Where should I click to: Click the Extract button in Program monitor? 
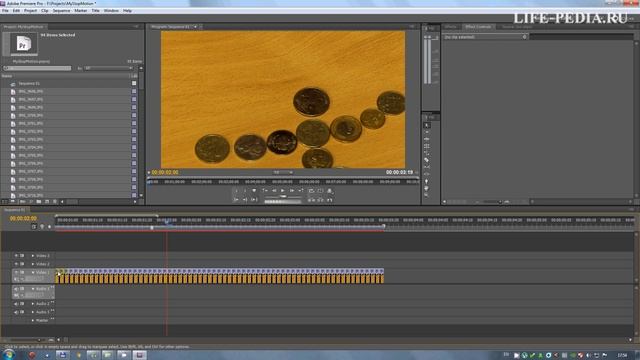coord(320,200)
